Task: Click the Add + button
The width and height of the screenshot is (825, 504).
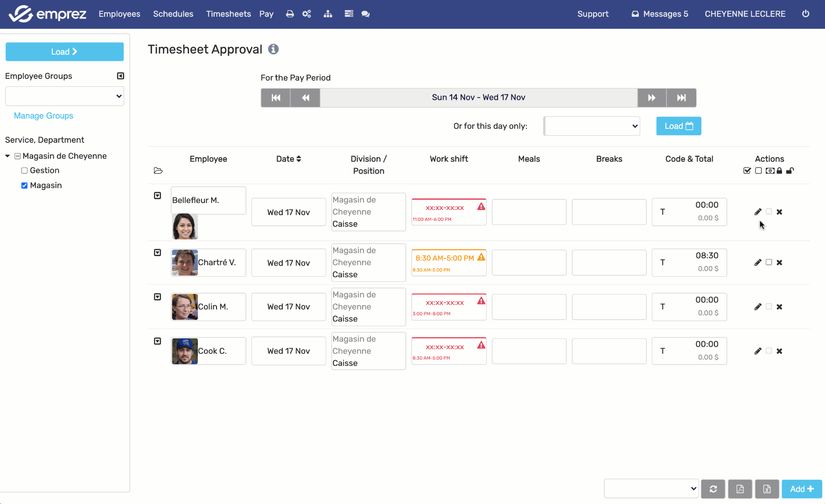Action: [802, 489]
